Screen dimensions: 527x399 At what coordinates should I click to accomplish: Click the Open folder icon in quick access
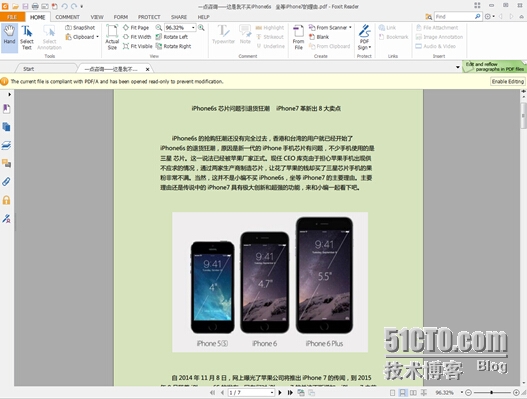pos(15,6)
